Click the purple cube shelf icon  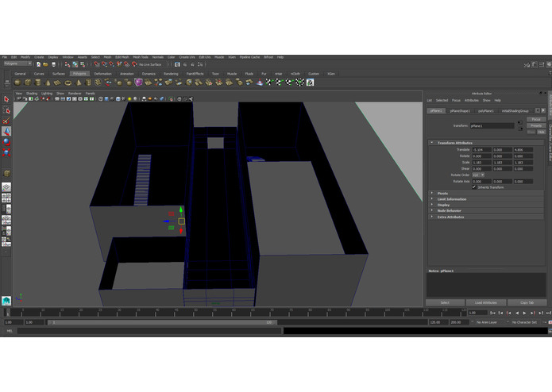pos(138,83)
